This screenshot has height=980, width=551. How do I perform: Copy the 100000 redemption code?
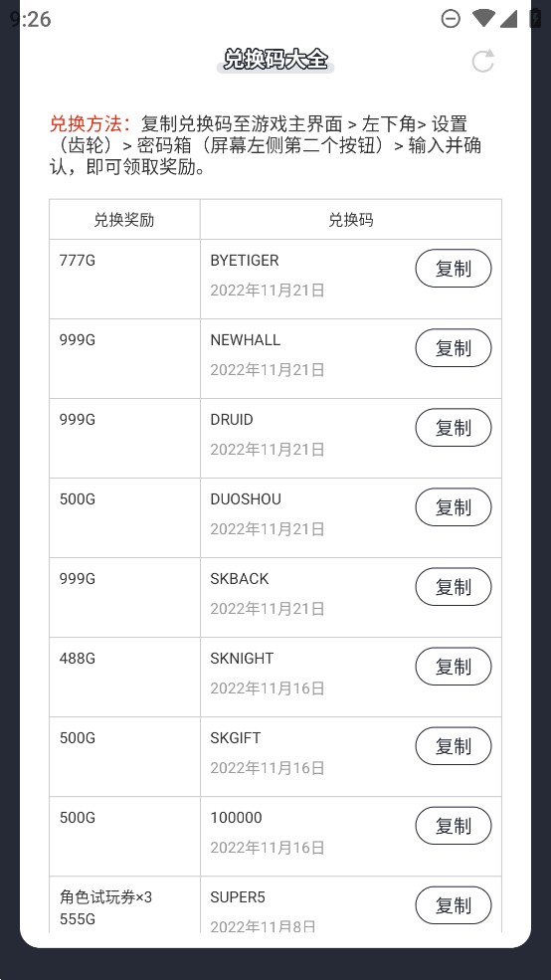tap(453, 826)
